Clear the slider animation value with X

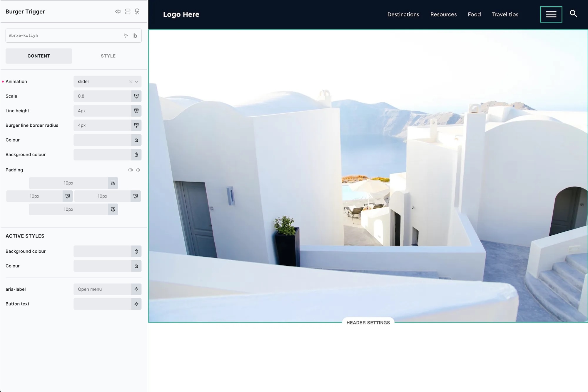(131, 82)
